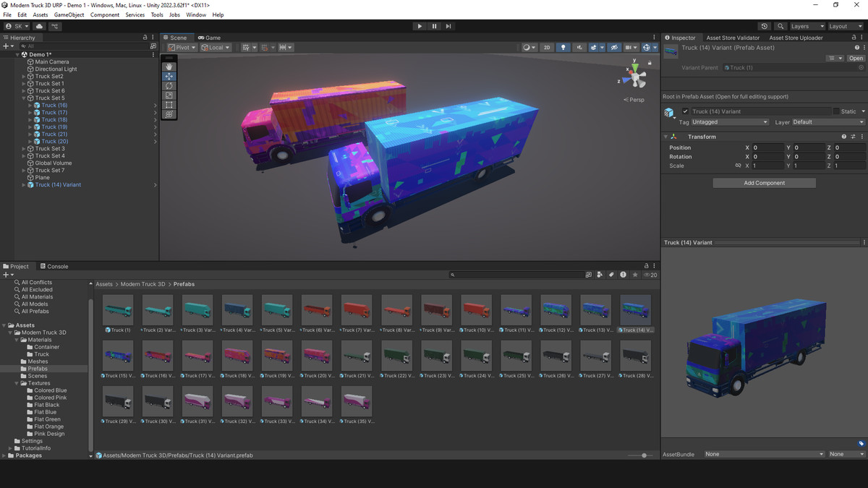Open the GameObject menu
The height and width of the screenshot is (488, 868).
69,14
